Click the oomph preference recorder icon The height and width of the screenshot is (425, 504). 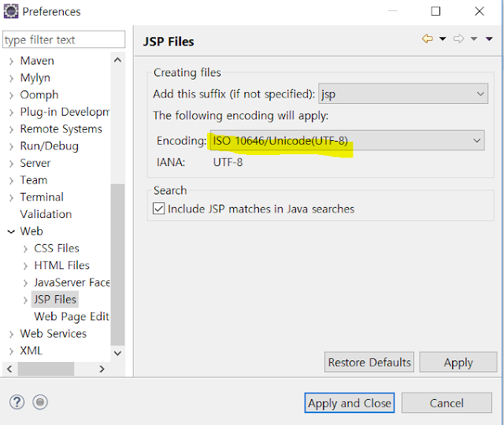coord(40,402)
